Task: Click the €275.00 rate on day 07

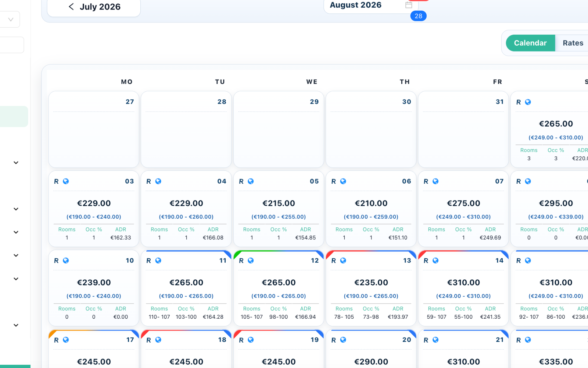Action: 463,203
